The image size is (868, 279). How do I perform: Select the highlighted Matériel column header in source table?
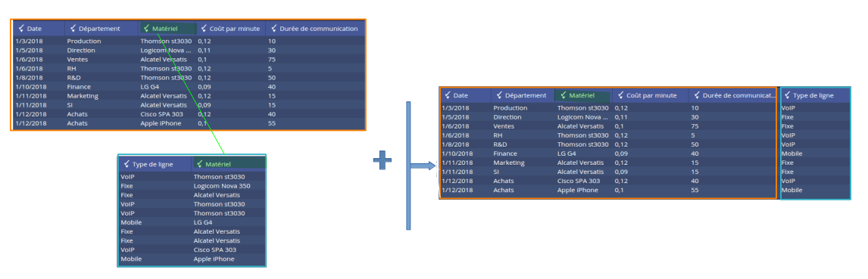tap(167, 29)
